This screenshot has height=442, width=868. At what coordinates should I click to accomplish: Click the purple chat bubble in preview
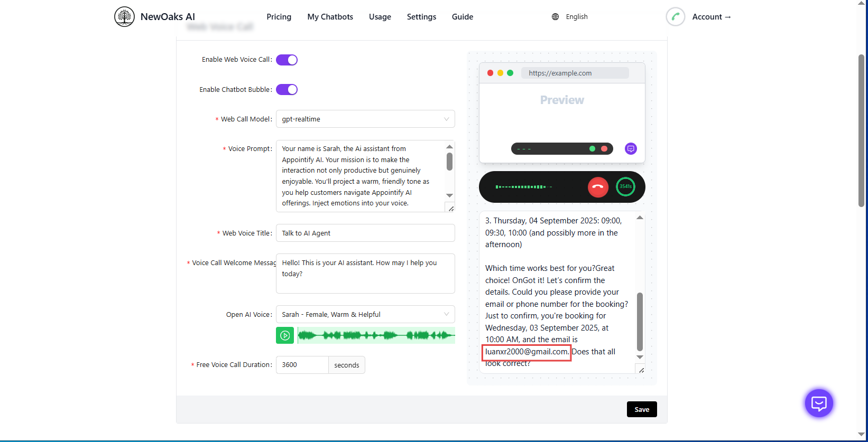coord(630,149)
